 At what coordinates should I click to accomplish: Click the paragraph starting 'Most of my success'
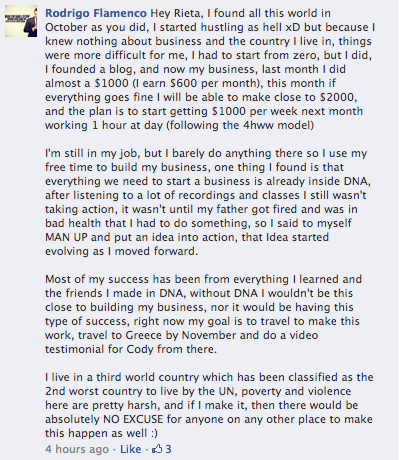tap(203, 314)
